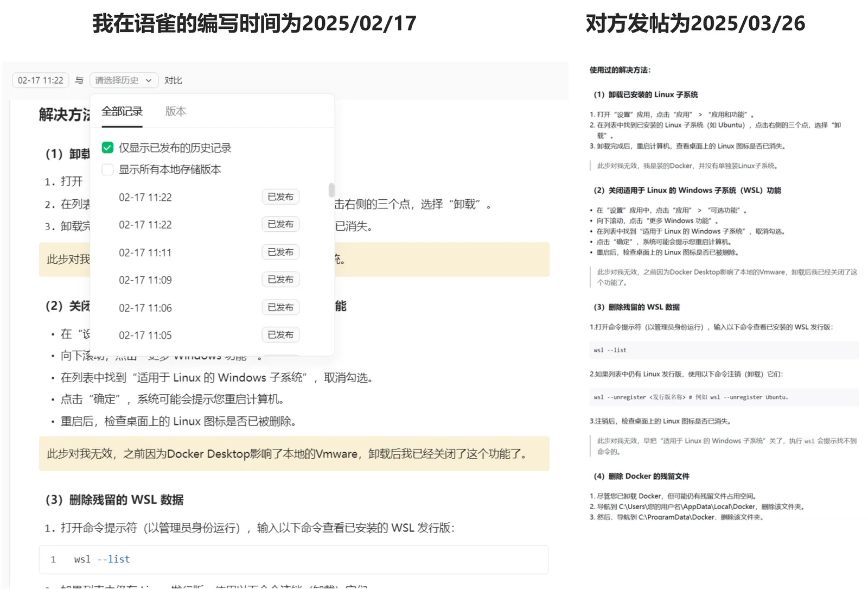Select history record 02-17 11:11
This screenshot has width=868, height=589.
[x=144, y=252]
